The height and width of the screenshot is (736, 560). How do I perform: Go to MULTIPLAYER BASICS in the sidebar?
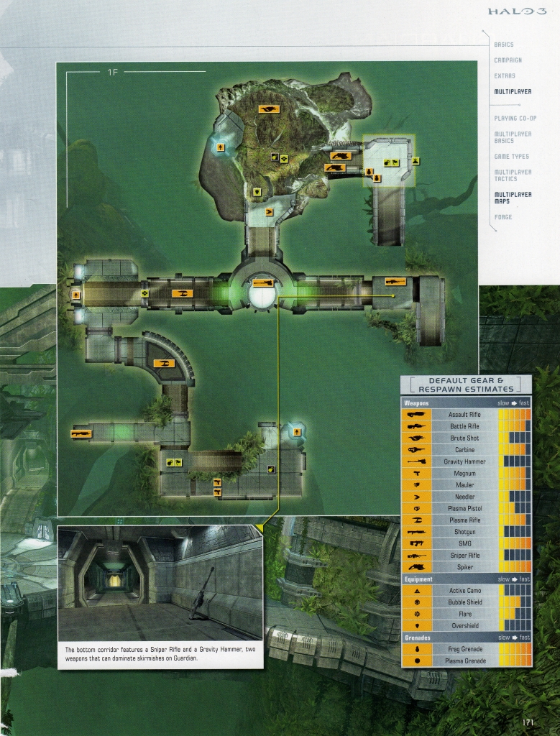[513, 137]
